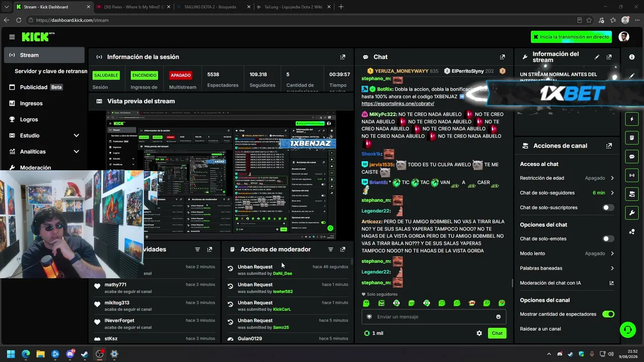Click the green Chat send button

coord(497,333)
